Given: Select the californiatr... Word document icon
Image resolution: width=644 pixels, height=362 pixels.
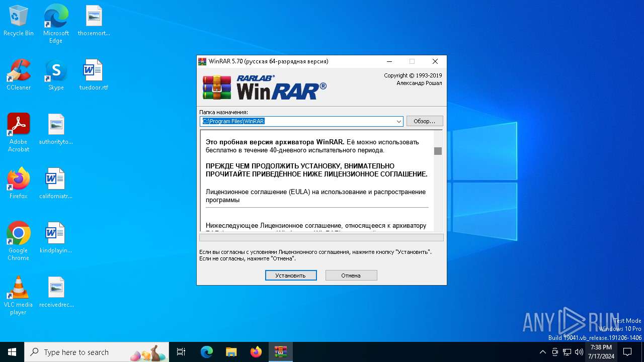Looking at the screenshot, I should tap(56, 184).
